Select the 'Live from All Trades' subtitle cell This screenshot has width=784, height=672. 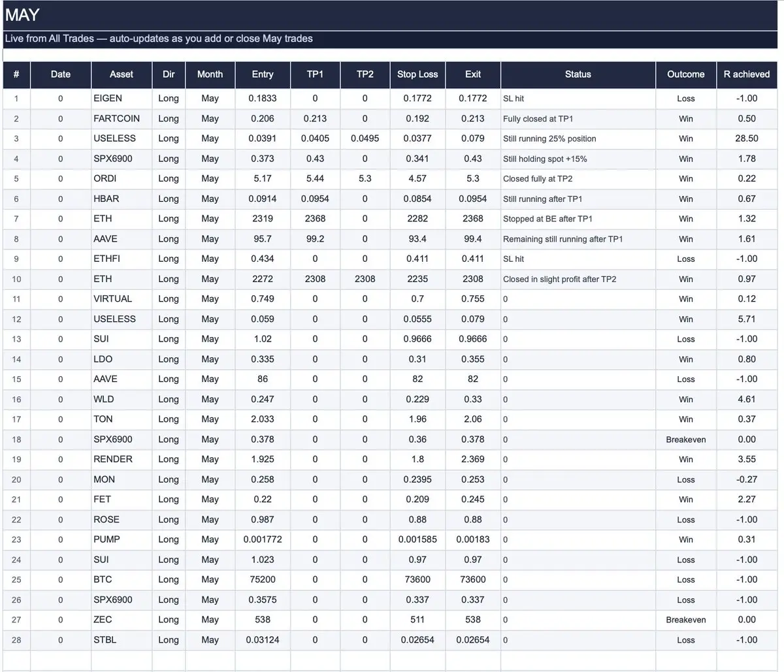pyautogui.click(x=392, y=39)
